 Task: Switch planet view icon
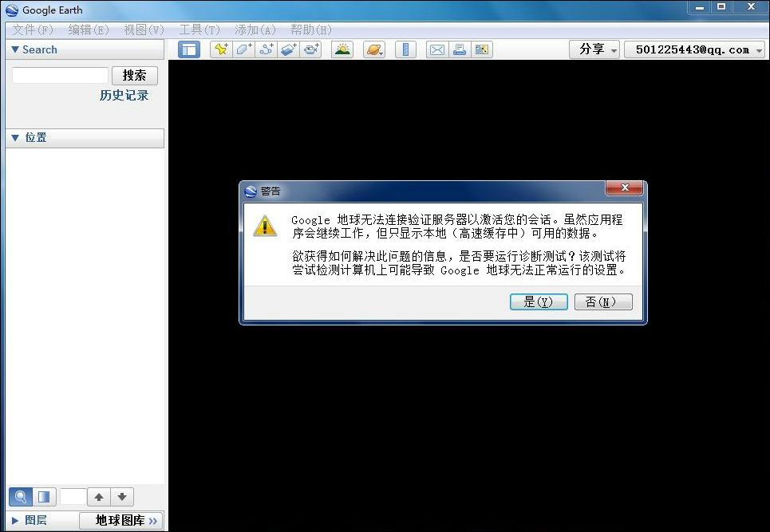[374, 49]
